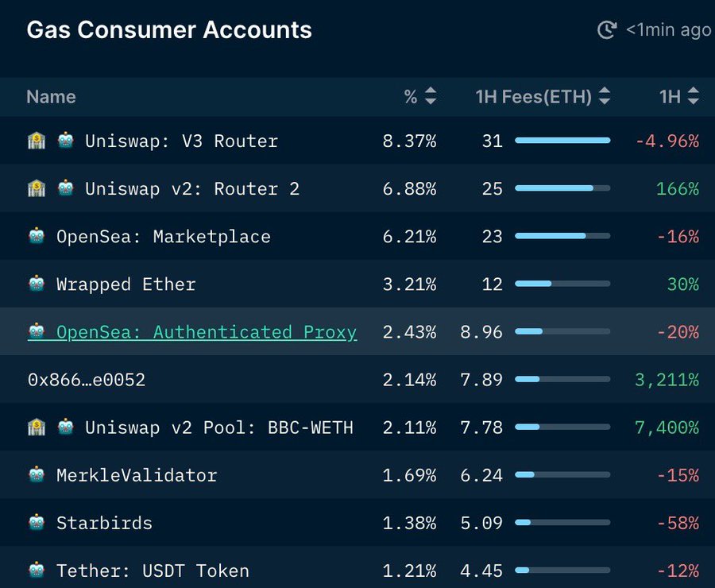Open the OpenSea: Authenticated Proxy link

coord(206,332)
